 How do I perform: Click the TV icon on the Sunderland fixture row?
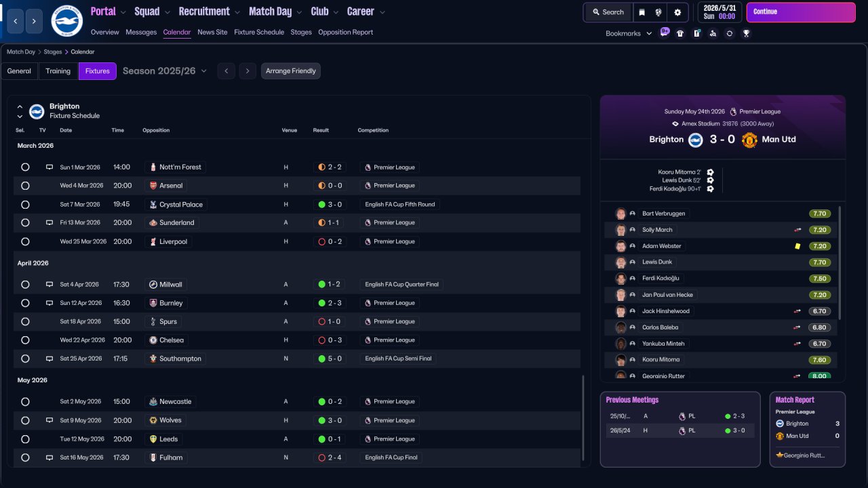coord(49,222)
